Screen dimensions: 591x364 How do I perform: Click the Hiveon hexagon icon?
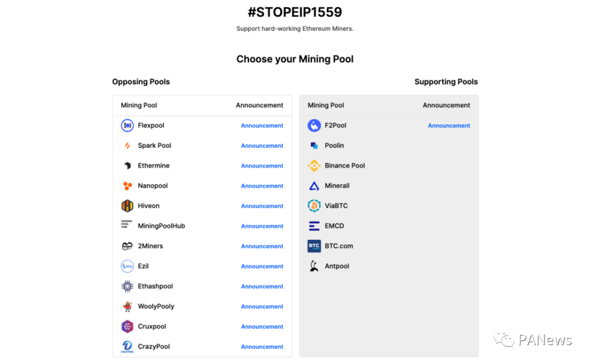click(x=127, y=206)
